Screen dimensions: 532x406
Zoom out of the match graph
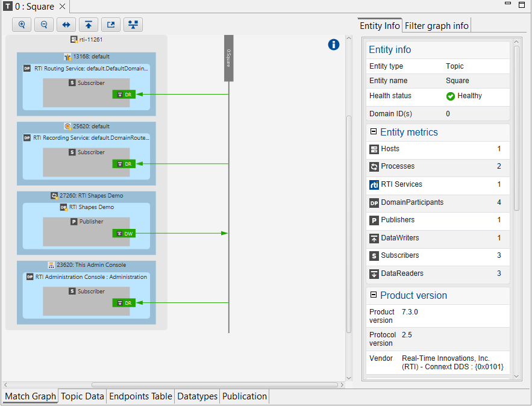tap(43, 24)
